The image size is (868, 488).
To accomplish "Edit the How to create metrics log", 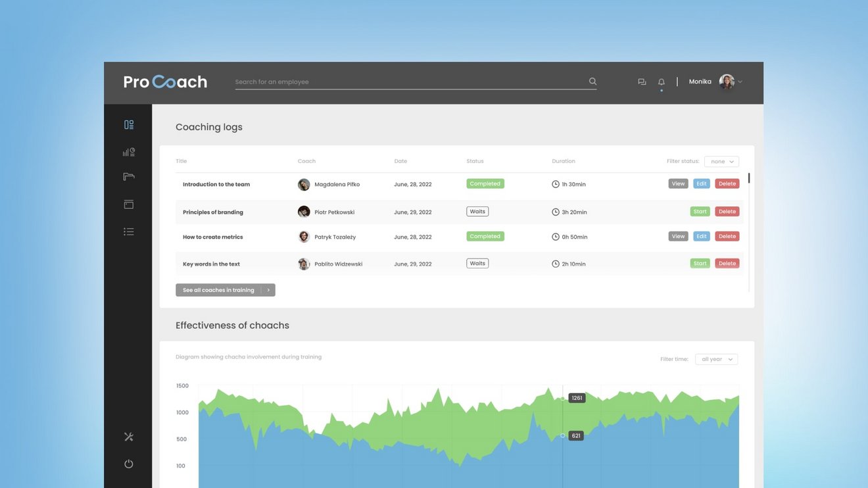I will pyautogui.click(x=702, y=236).
